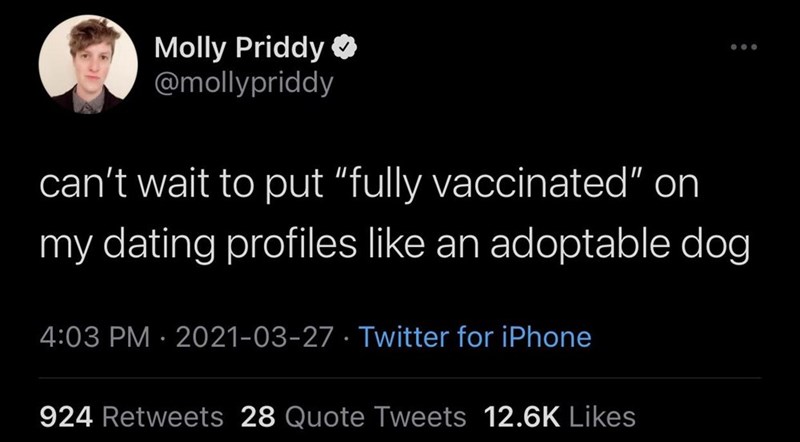
Task: Click "can't wait" at tweet start
Action: point(108,188)
